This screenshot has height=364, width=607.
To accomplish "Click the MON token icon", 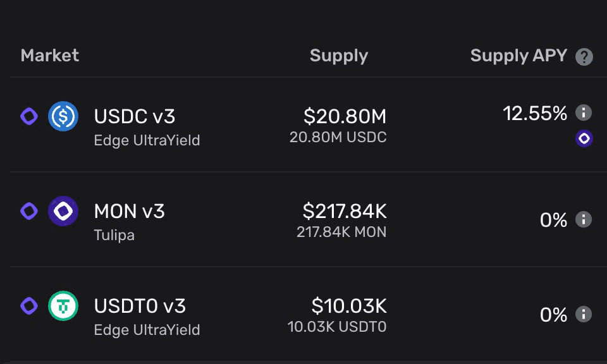I will point(63,211).
